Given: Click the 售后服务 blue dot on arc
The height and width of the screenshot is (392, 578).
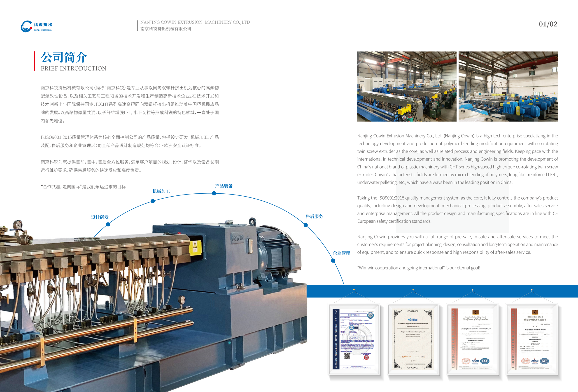Looking at the screenshot, I should click(306, 225).
